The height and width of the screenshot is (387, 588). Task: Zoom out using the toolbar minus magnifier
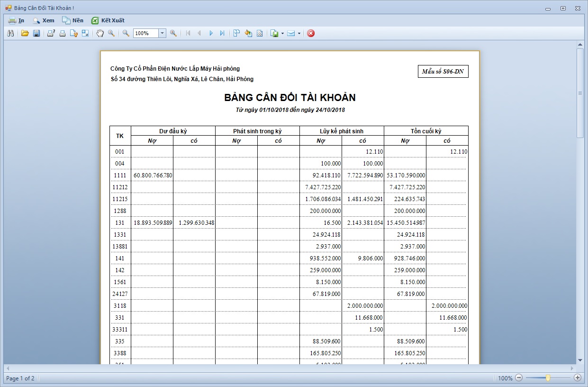(x=126, y=33)
